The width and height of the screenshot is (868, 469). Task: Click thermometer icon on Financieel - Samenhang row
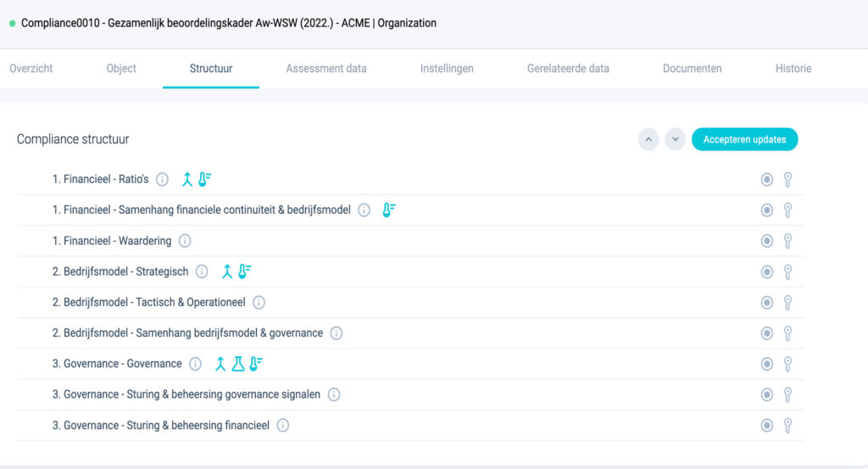click(x=388, y=209)
